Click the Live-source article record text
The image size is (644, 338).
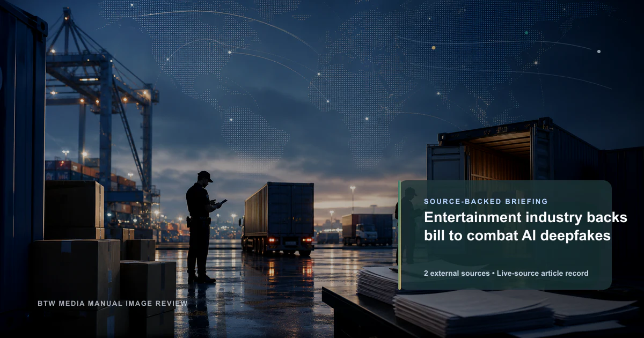tap(542, 273)
